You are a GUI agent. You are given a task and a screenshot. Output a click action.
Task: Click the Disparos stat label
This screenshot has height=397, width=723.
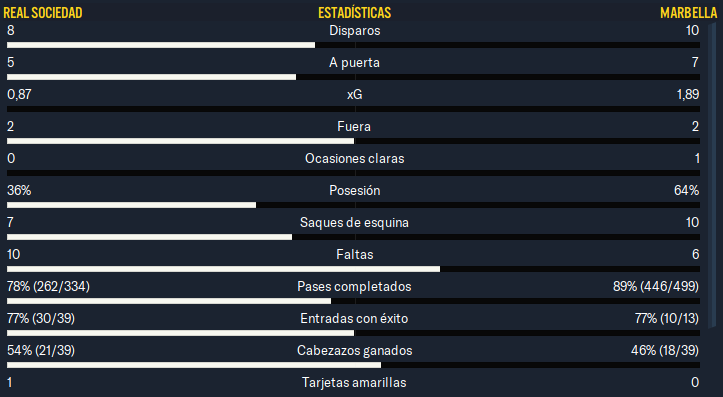coord(355,31)
